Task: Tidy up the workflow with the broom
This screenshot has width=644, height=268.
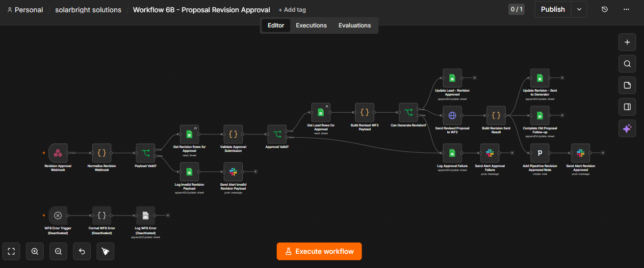Action: [105, 251]
